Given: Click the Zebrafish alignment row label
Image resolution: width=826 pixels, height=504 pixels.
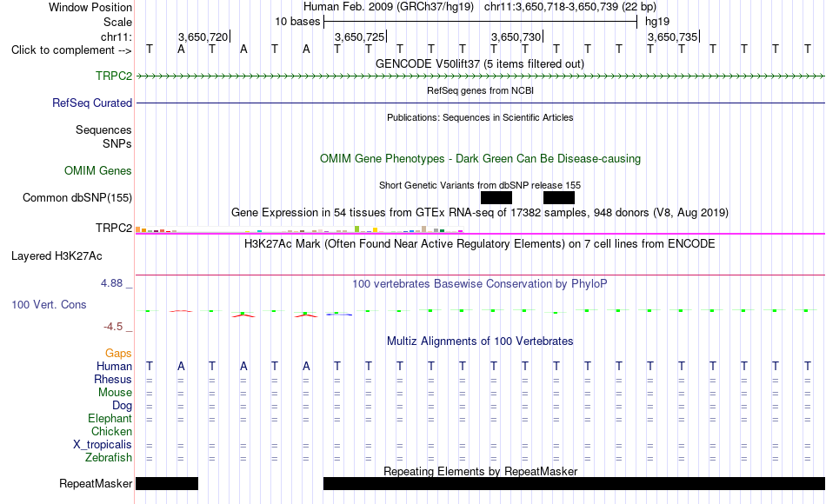Looking at the screenshot, I should pos(109,457).
